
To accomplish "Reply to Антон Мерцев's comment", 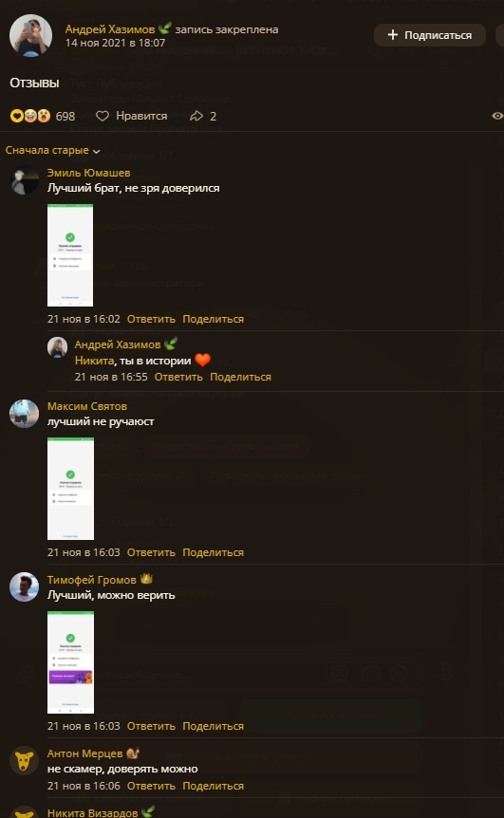I will pos(151,786).
